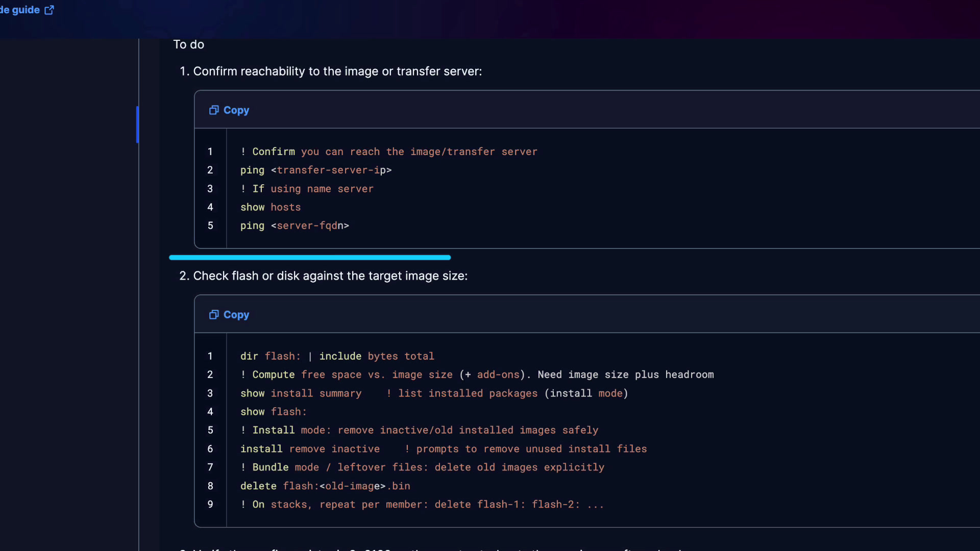Open the 'guide' link at top left
Viewport: 980px width, 551px height.
(x=26, y=10)
